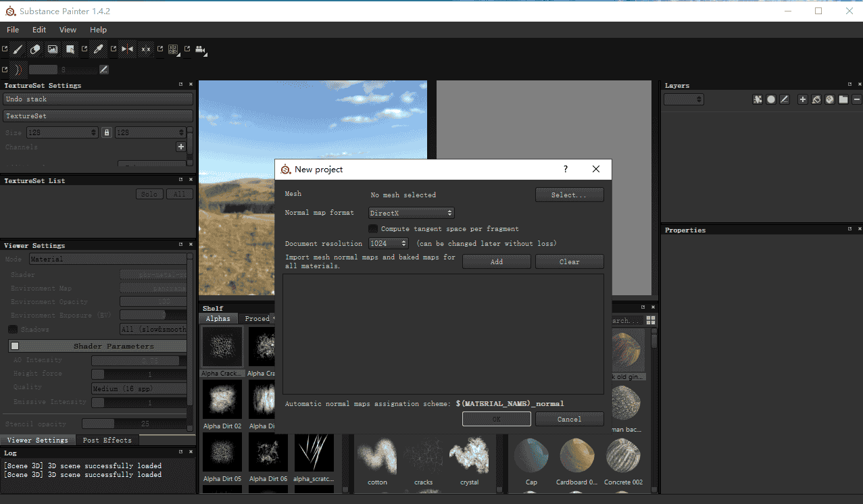Select the Paint brush tool
This screenshot has width=863, height=504.
coord(18,49)
